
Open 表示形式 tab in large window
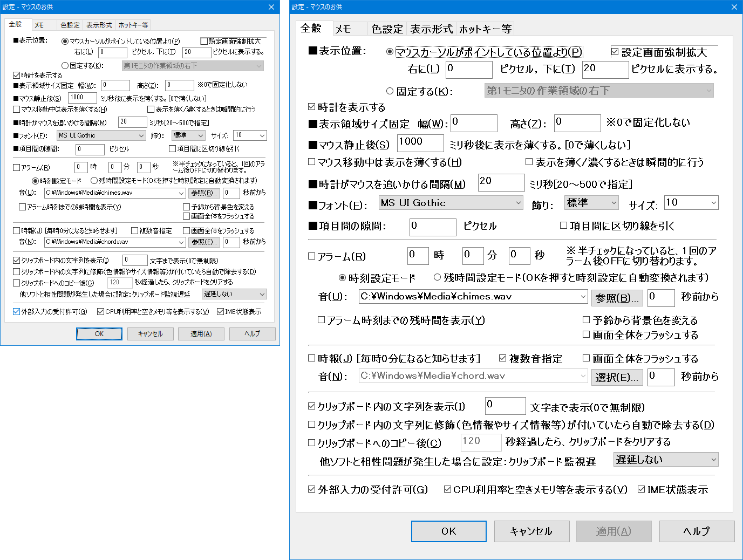pyautogui.click(x=431, y=29)
